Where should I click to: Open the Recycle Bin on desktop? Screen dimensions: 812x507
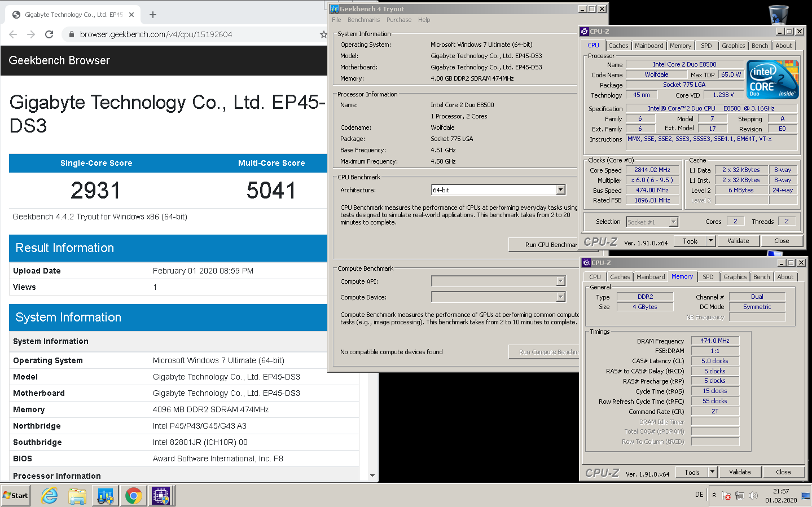tap(779, 15)
